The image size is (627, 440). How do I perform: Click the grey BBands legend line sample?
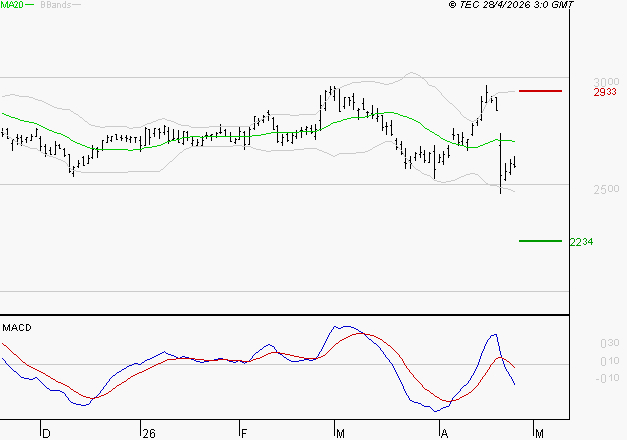tap(76, 5)
